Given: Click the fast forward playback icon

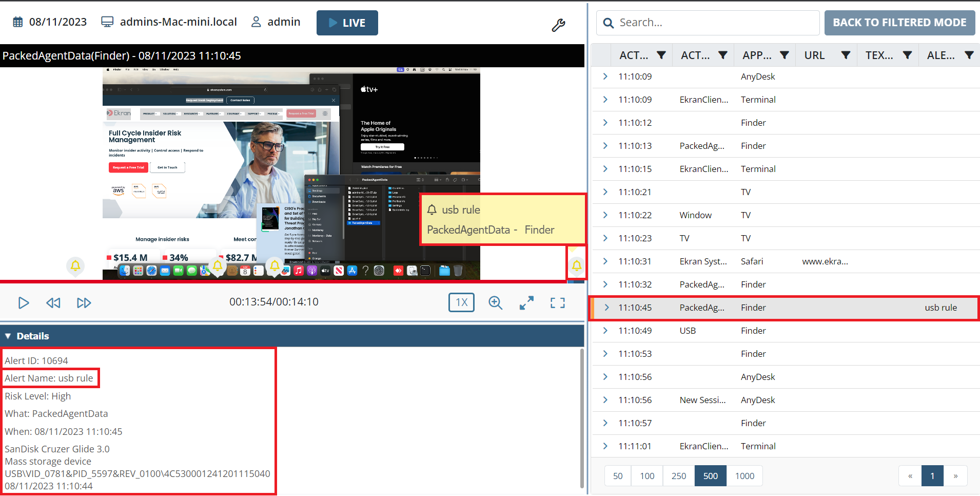Looking at the screenshot, I should (84, 303).
